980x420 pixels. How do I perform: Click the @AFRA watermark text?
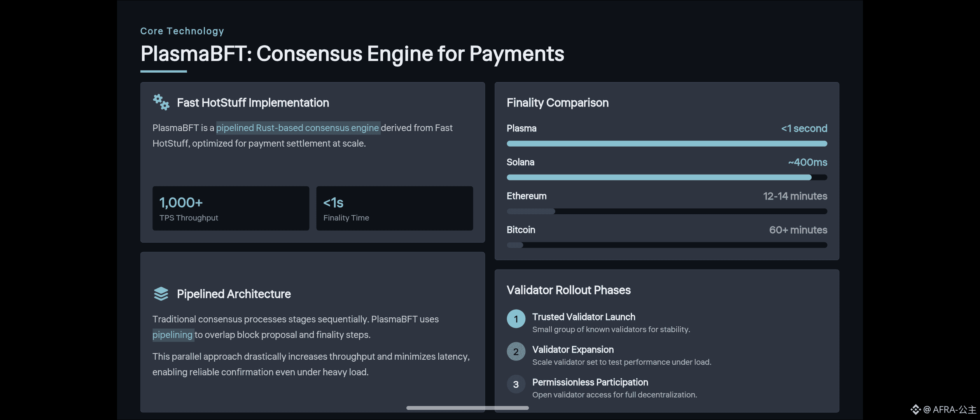pos(950,409)
